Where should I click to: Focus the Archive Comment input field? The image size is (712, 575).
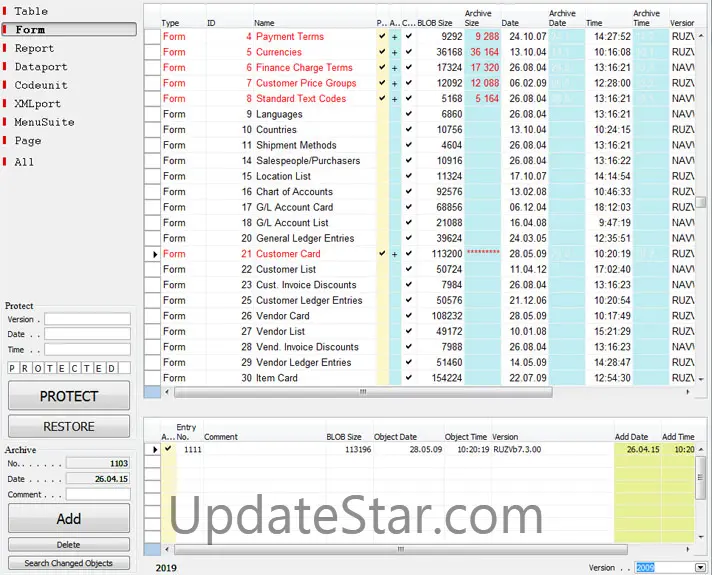(x=98, y=494)
